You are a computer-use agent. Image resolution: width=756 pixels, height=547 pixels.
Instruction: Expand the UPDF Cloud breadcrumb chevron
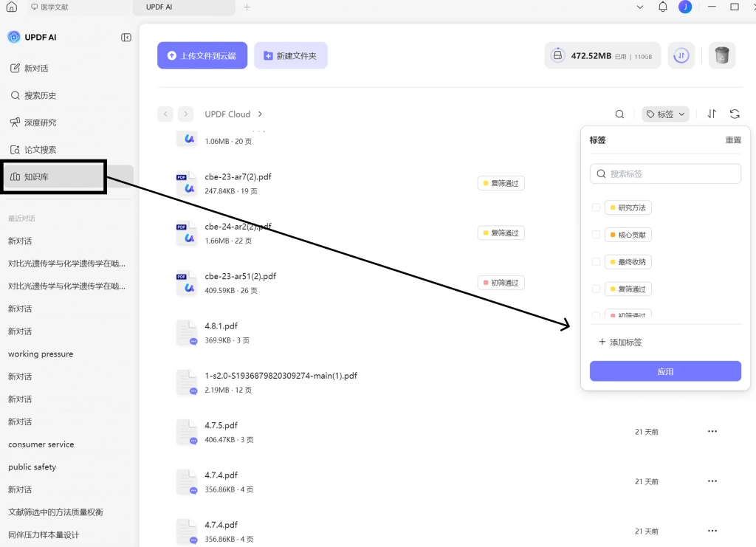[x=260, y=114]
